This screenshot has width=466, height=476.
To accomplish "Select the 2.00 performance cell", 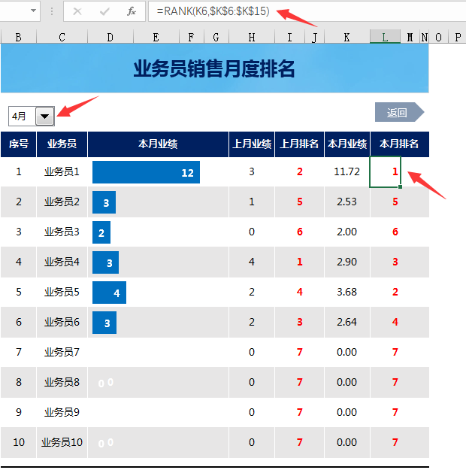I will [347, 232].
